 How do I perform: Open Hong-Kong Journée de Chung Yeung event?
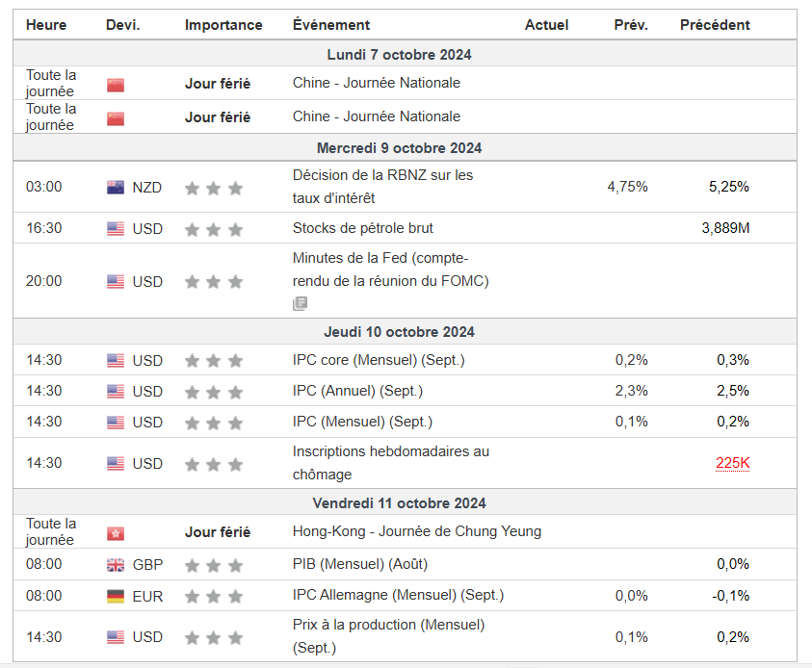coord(417,531)
